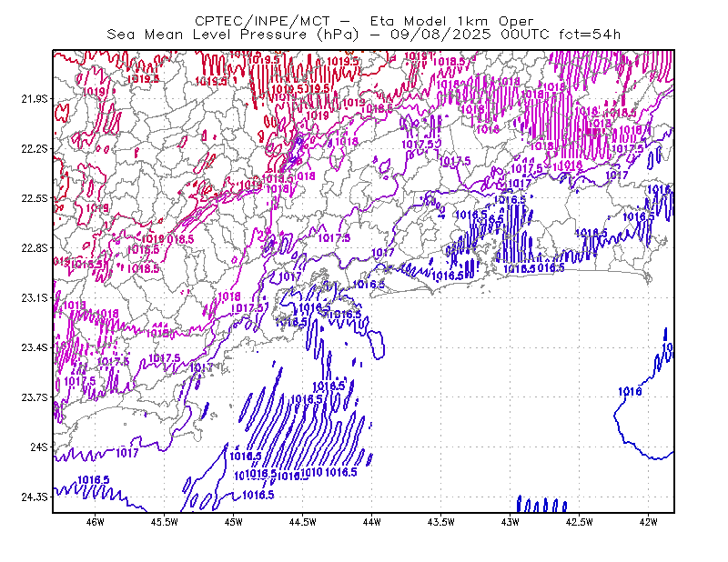Click the 44W longitude axis label
Viewport: 728px width, 562px height.
(x=372, y=522)
